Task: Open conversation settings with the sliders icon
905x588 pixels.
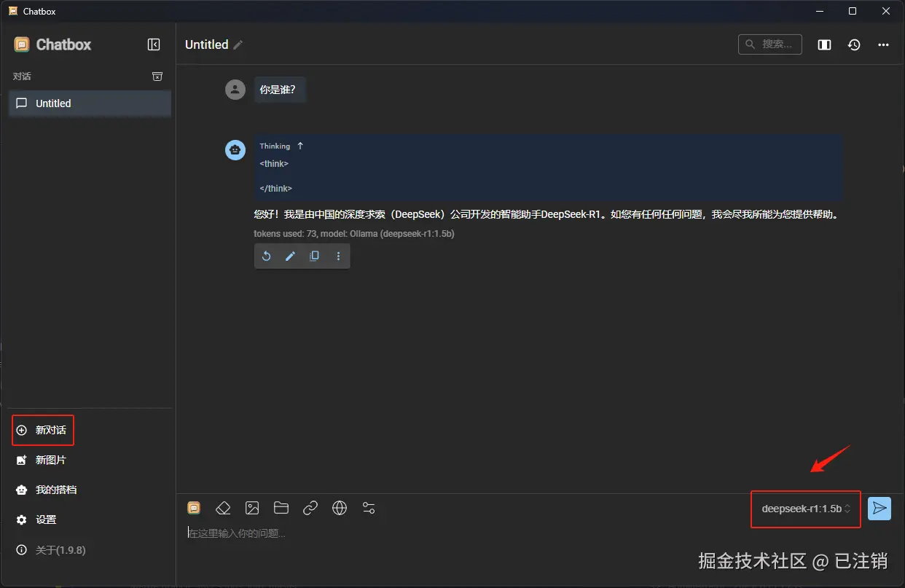Action: (x=369, y=508)
